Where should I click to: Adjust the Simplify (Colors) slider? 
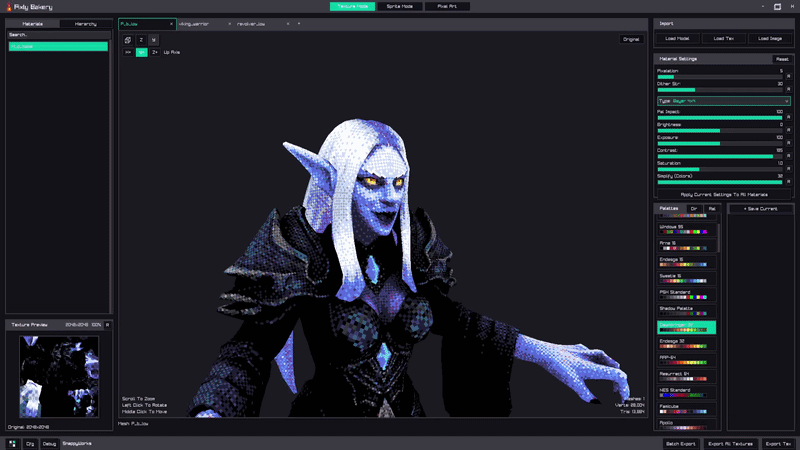click(x=720, y=182)
